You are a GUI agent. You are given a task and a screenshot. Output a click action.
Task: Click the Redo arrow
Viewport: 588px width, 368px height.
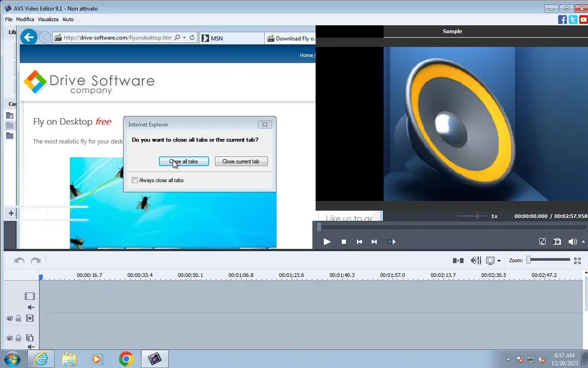(35, 260)
